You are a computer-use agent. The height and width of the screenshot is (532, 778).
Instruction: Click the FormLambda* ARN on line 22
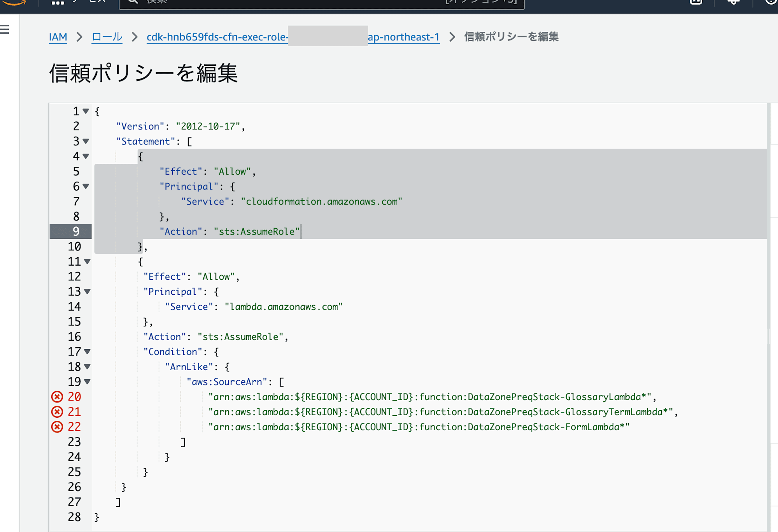point(419,427)
